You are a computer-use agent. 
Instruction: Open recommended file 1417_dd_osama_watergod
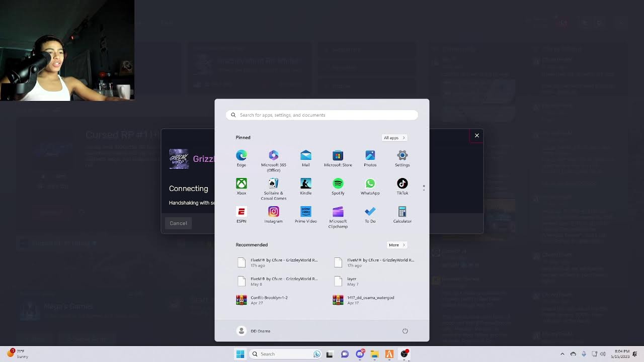point(374,300)
